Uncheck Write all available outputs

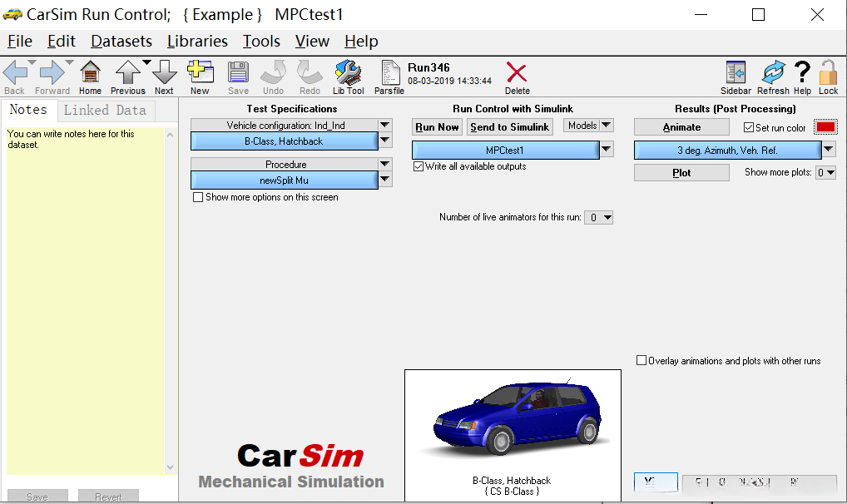(x=419, y=166)
